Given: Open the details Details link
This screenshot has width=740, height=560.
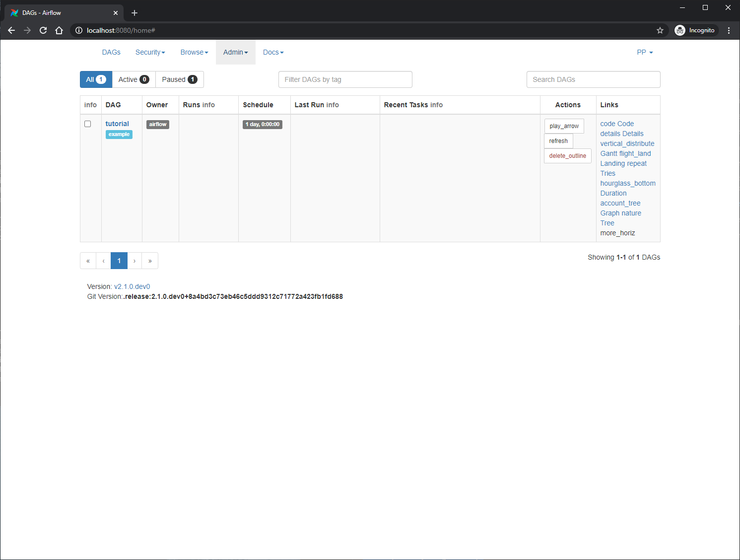Looking at the screenshot, I should point(622,134).
